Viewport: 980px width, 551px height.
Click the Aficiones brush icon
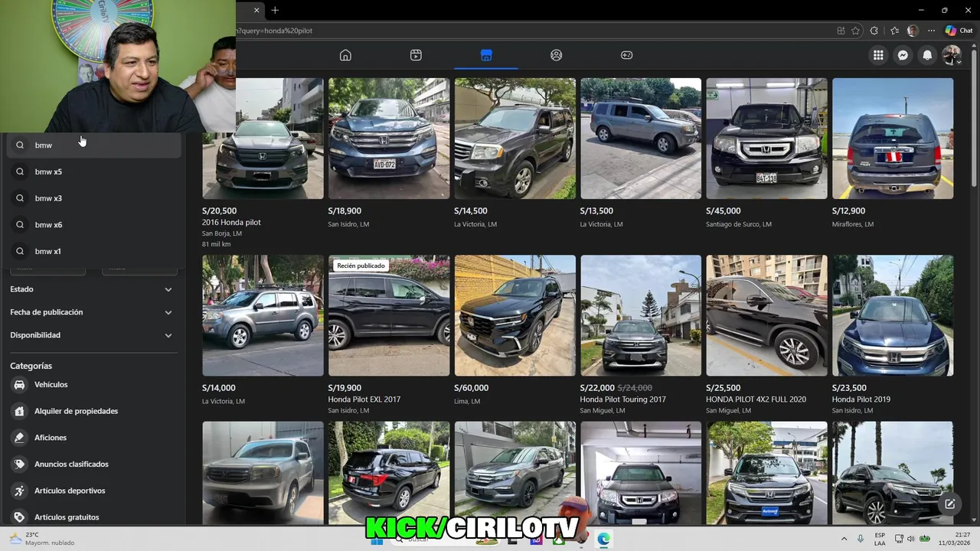coord(19,438)
